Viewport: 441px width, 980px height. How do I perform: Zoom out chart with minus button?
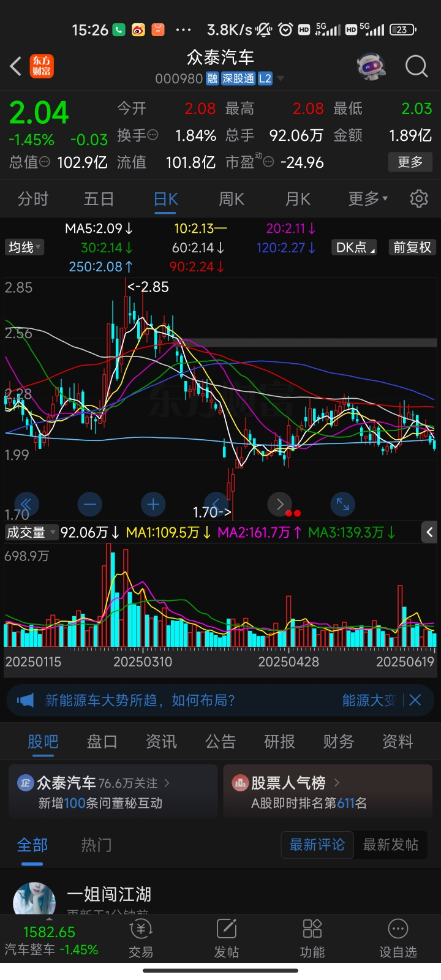(x=90, y=505)
